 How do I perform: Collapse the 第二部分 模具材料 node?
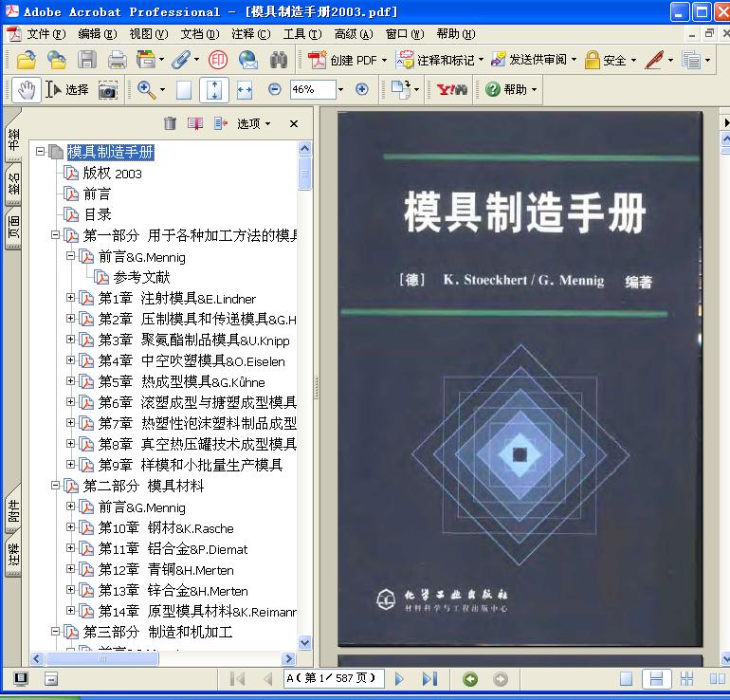pos(55,486)
